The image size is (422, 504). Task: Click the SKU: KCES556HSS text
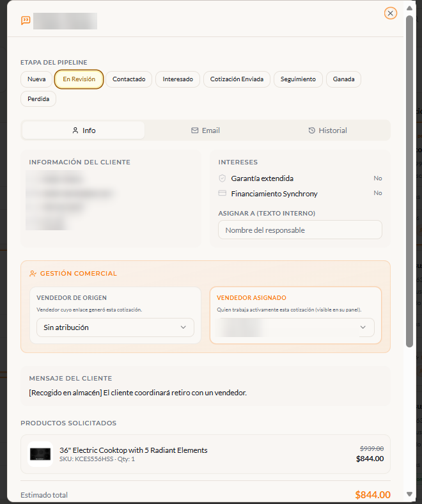(86, 459)
